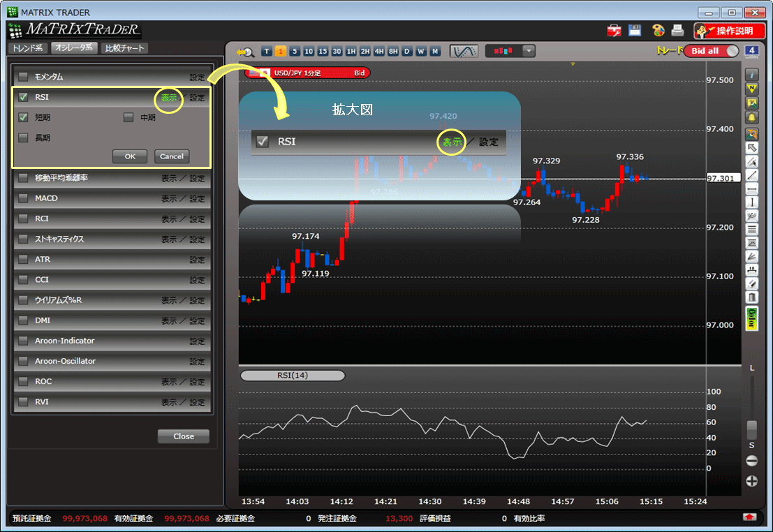Image resolution: width=773 pixels, height=532 pixels.
Task: Click 表示 link in the RVI row
Action: click(x=168, y=402)
